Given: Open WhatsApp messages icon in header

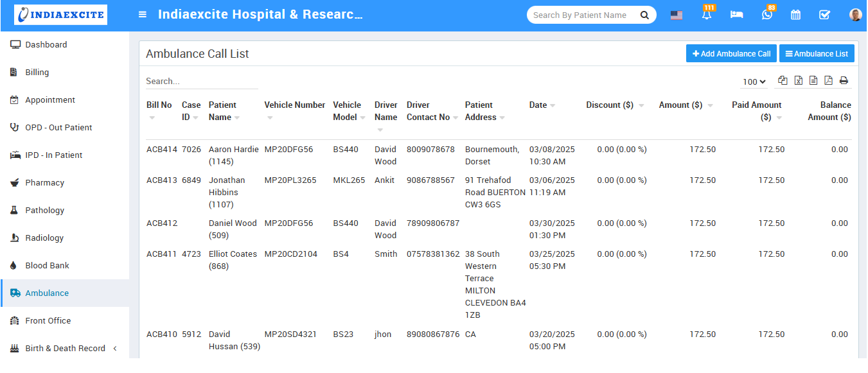Looking at the screenshot, I should [x=766, y=15].
